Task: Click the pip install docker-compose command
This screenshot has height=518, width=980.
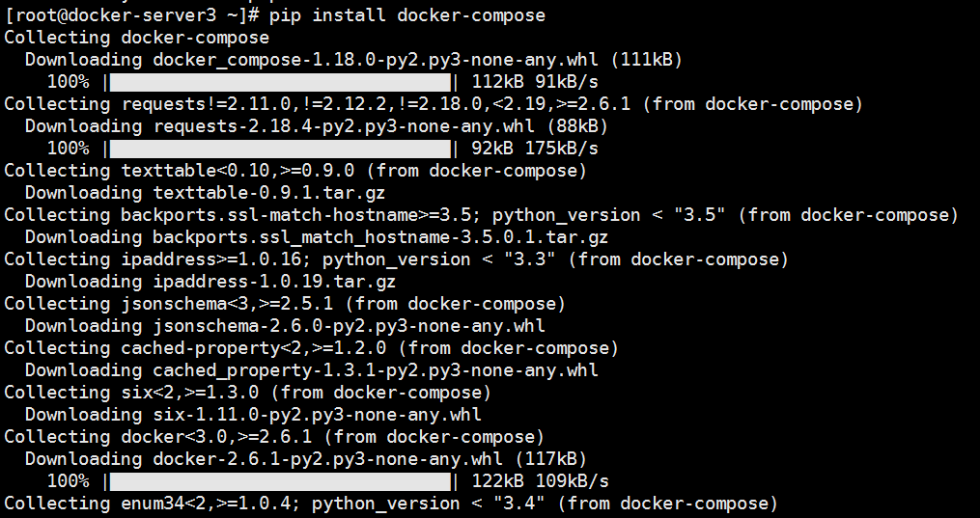Action: (406, 15)
